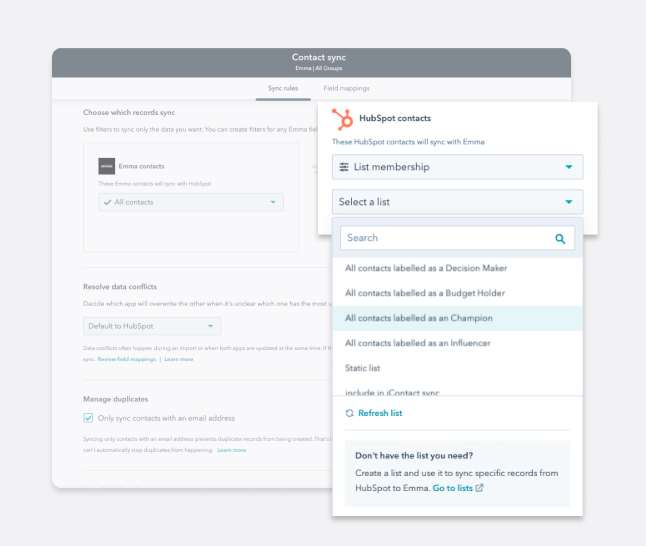
Task: Click the Emma contacts logo thumbnail
Action: coord(107,166)
